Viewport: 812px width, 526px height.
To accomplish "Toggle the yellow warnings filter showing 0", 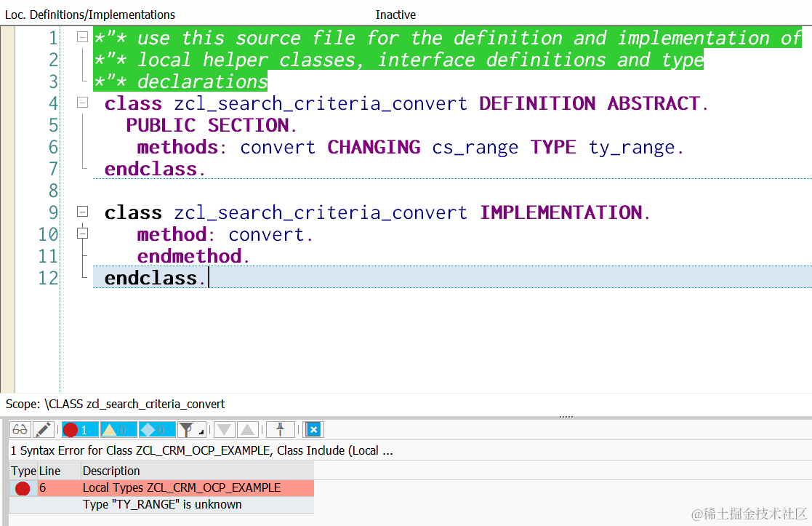I will coord(118,430).
